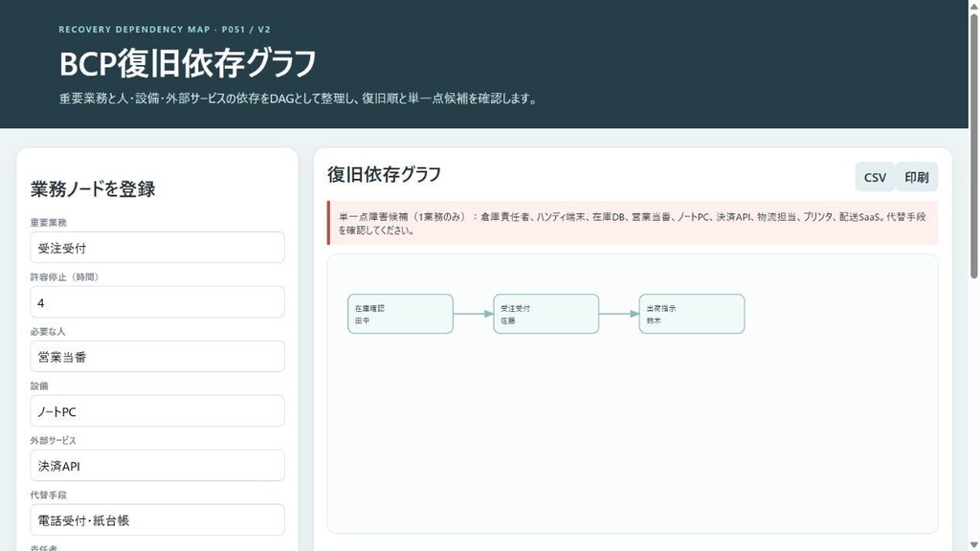Click the 必要な人 input field
Screen dimensions: 980x551
click(x=158, y=357)
